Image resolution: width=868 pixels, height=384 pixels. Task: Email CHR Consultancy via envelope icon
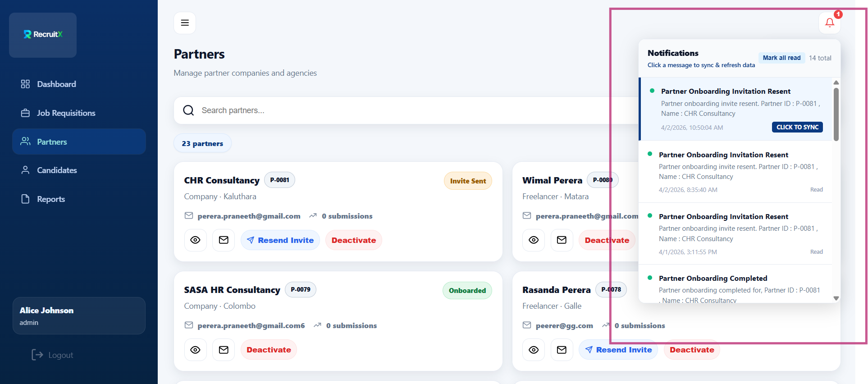click(224, 240)
